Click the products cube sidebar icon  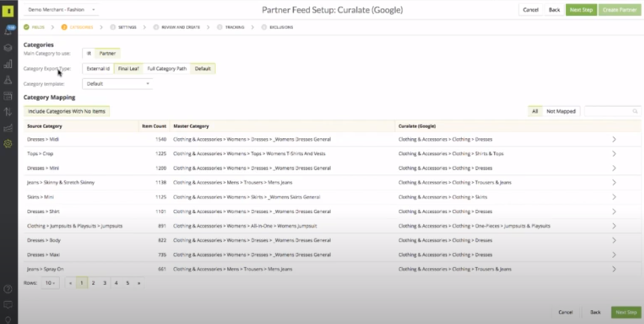pos(8,48)
